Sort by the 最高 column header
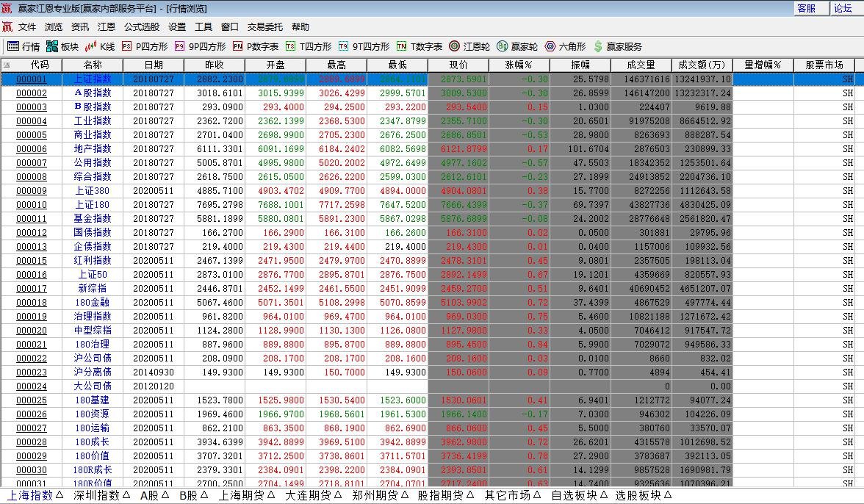 [336, 65]
